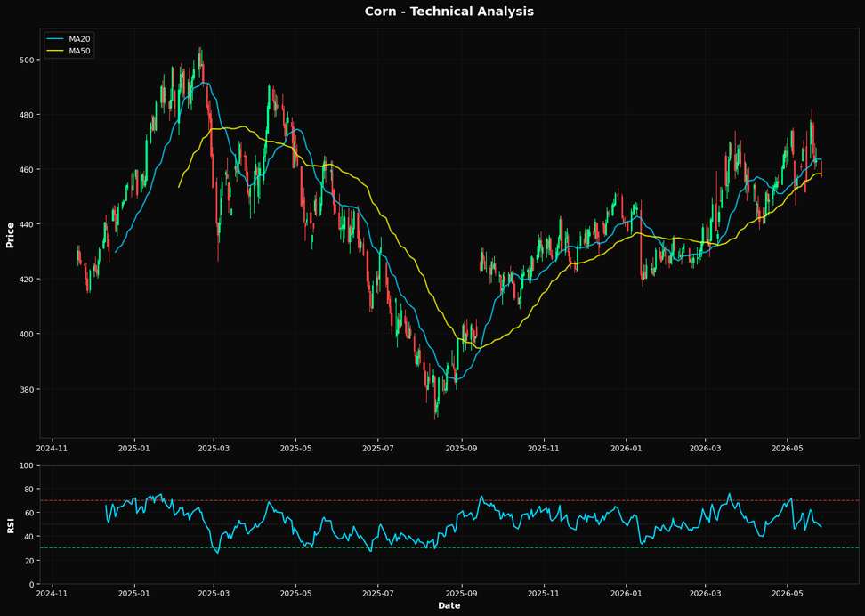865x616 pixels.
Task: Click the 'Corn - Technical Analysis' chart title
Action: click(x=449, y=12)
